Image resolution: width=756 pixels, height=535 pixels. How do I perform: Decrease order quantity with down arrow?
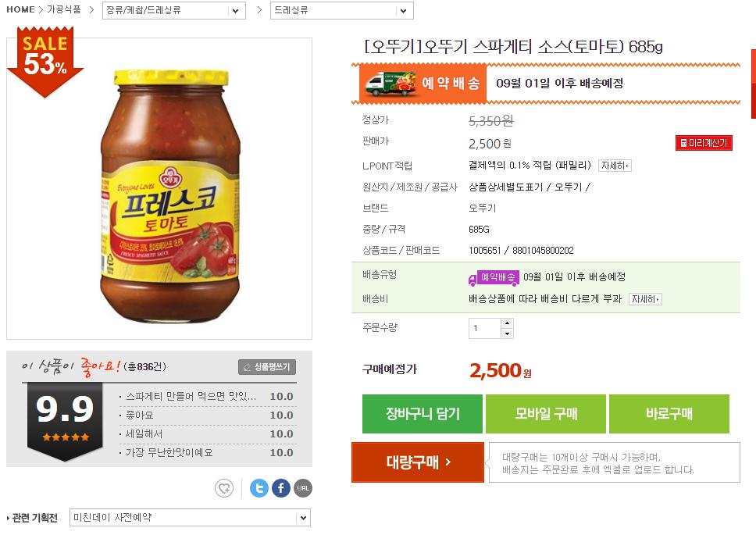coord(507,333)
